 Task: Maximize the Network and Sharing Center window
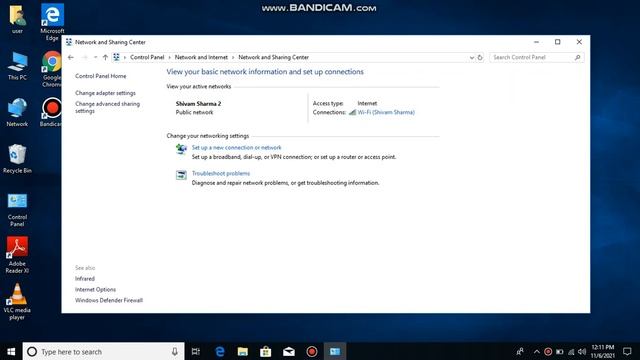pos(558,42)
